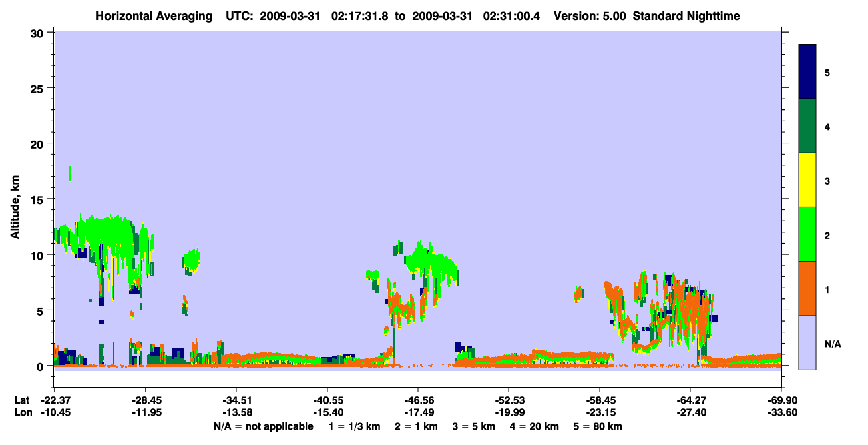Click the legend text '3 = 5 km'
Viewport: 868px width, 445px height.
point(475,426)
